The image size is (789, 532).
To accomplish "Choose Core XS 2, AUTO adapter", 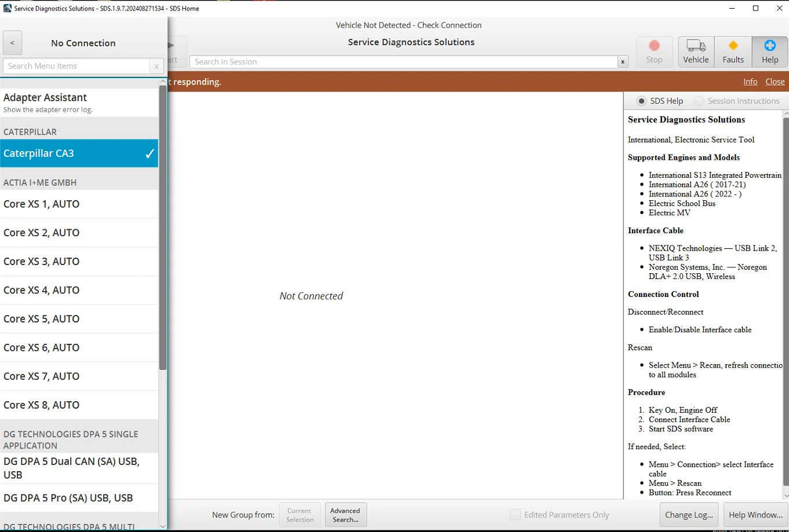I will tap(79, 233).
